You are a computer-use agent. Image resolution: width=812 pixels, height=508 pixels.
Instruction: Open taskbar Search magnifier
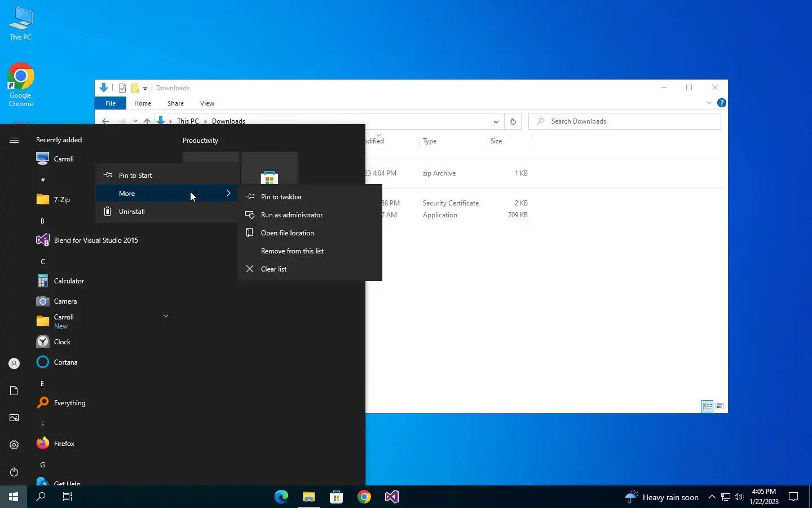[x=41, y=497]
